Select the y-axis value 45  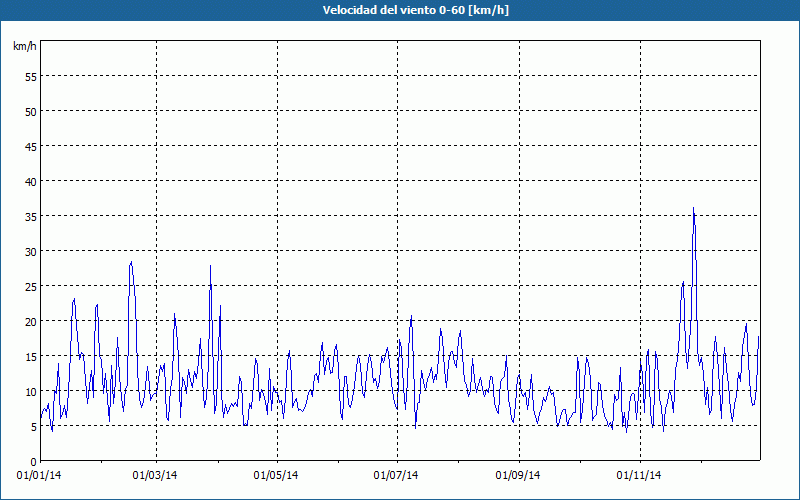coord(31,146)
